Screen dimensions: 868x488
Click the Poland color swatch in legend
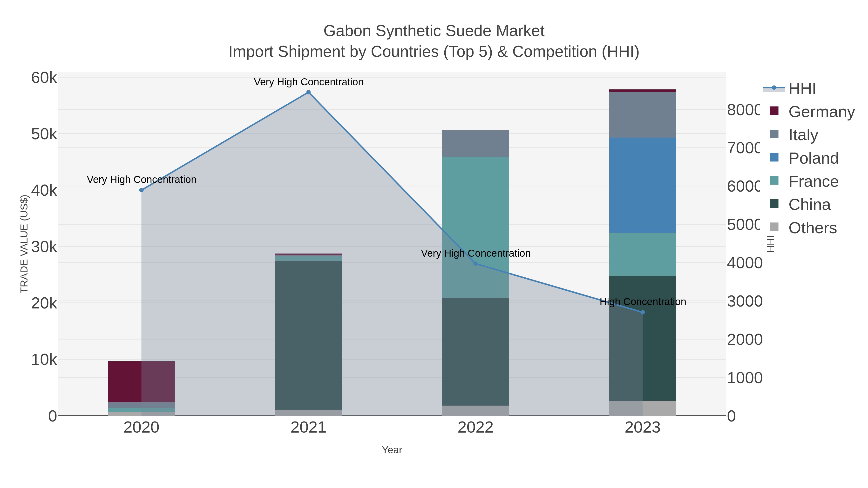[774, 157]
